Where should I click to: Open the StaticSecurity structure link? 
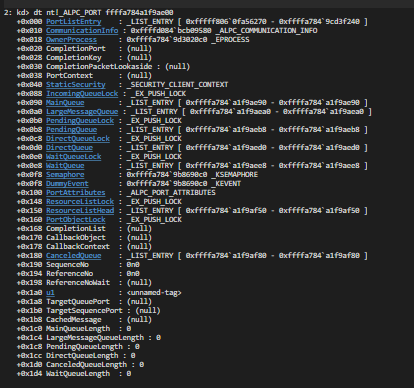coord(76,85)
